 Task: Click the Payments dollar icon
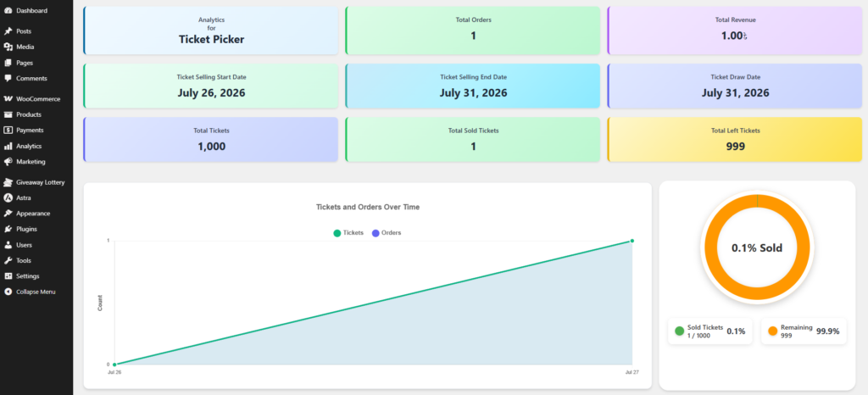(8, 130)
